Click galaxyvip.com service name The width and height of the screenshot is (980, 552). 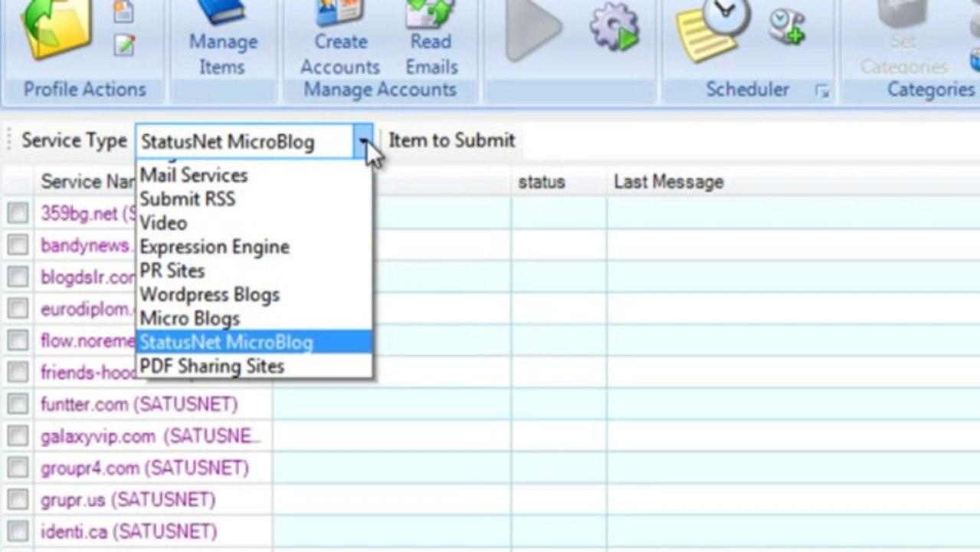click(x=151, y=436)
